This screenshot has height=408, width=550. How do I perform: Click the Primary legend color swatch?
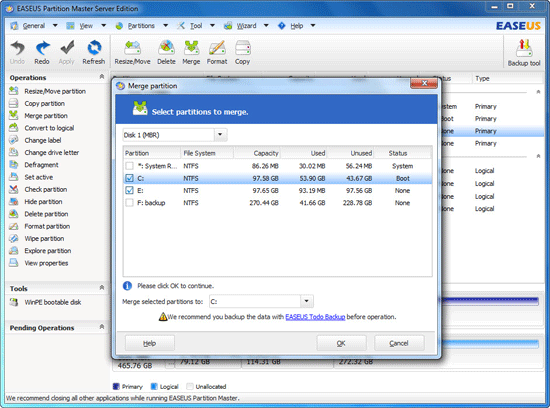click(116, 386)
